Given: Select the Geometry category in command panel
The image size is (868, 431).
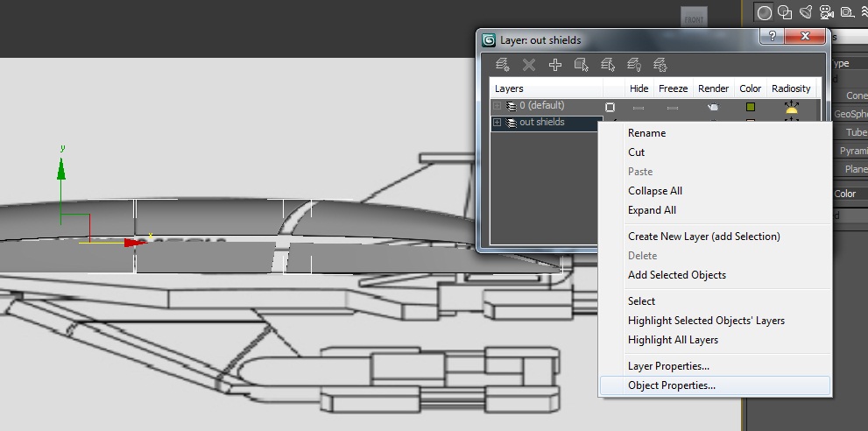Looking at the screenshot, I should coord(765,12).
